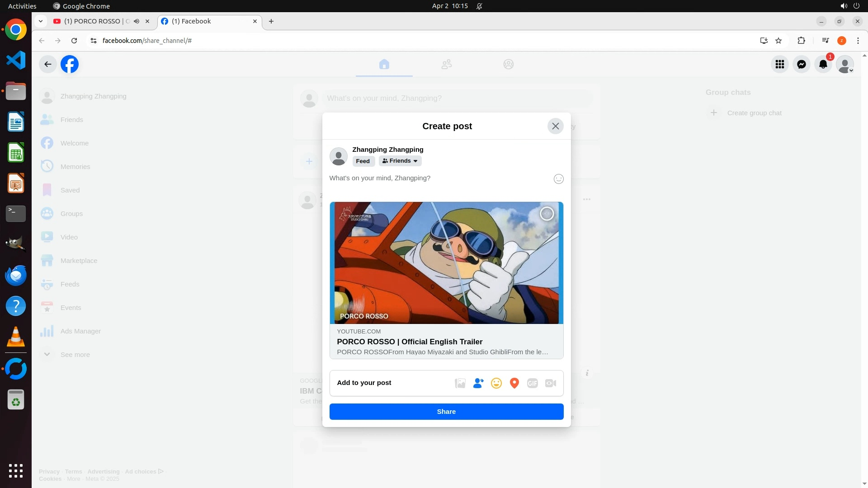Click the What's on your mind text field
This screenshot has width=868, height=488.
pyautogui.click(x=434, y=178)
